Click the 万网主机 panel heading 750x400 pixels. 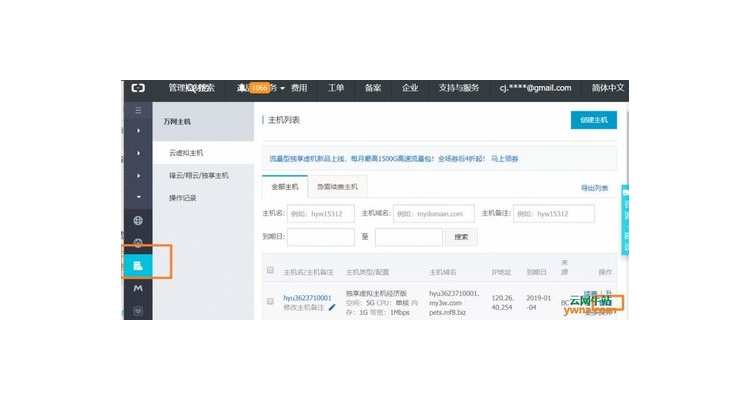pyautogui.click(x=177, y=122)
